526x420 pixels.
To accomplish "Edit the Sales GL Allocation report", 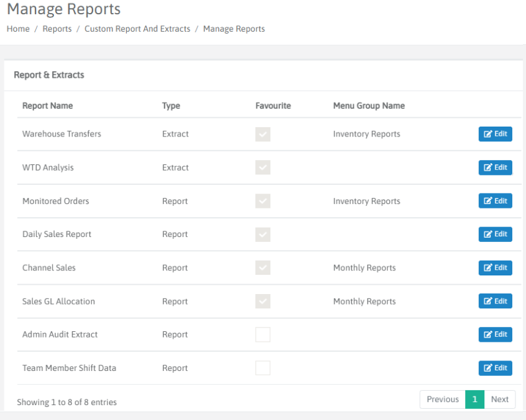I will click(x=495, y=301).
